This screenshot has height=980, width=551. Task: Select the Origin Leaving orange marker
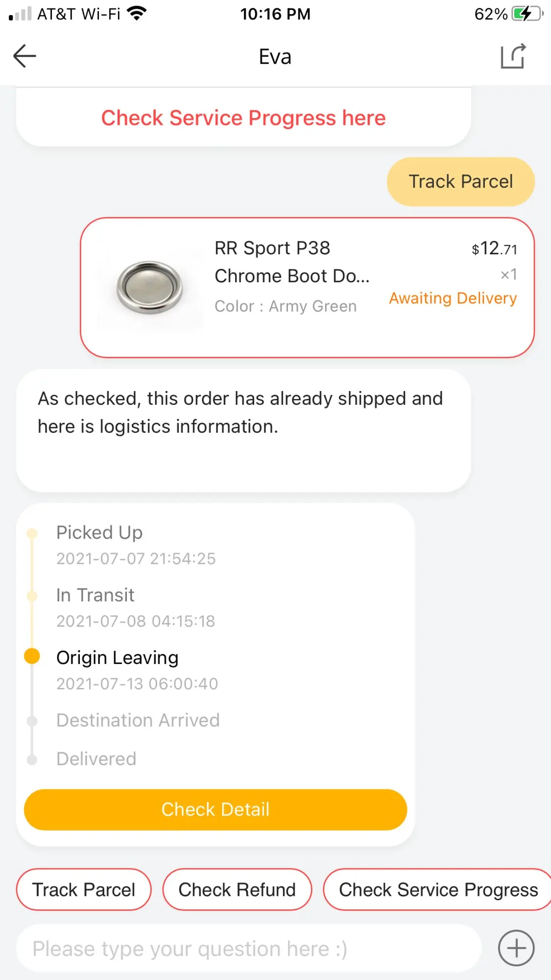pos(32,656)
